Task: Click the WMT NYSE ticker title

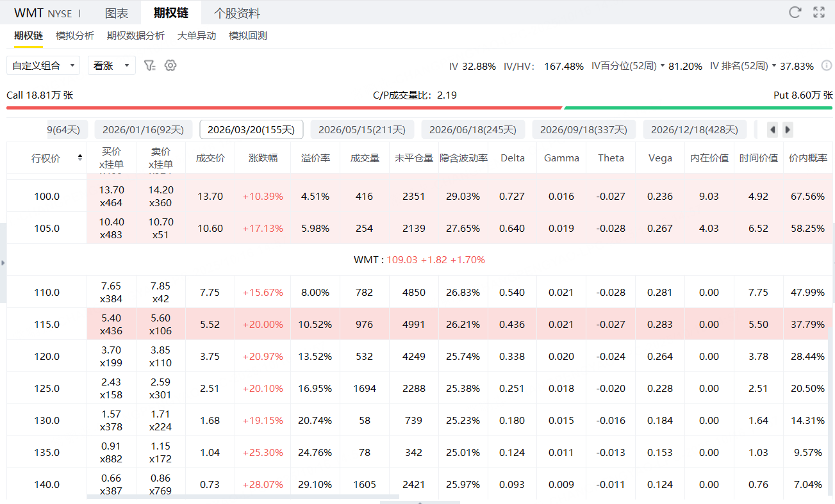Action: [43, 13]
